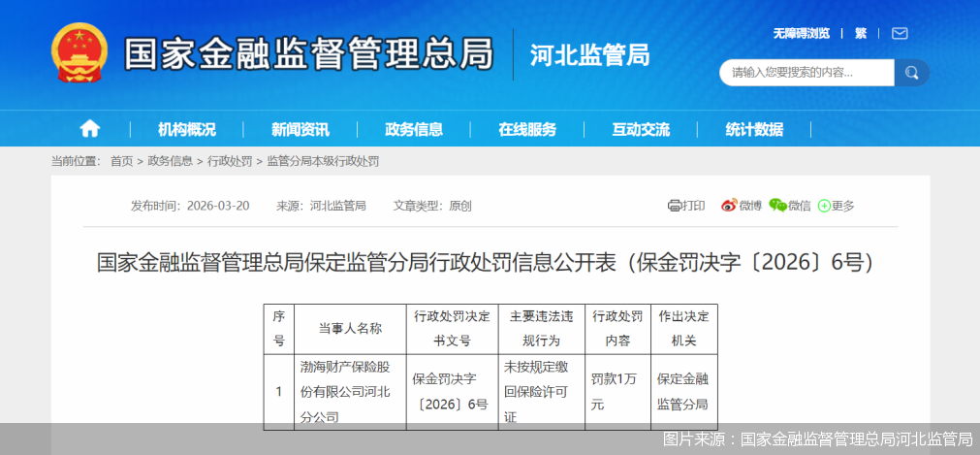The height and width of the screenshot is (455, 980).
Task: Open the 互动交流 menu
Action: [641, 130]
